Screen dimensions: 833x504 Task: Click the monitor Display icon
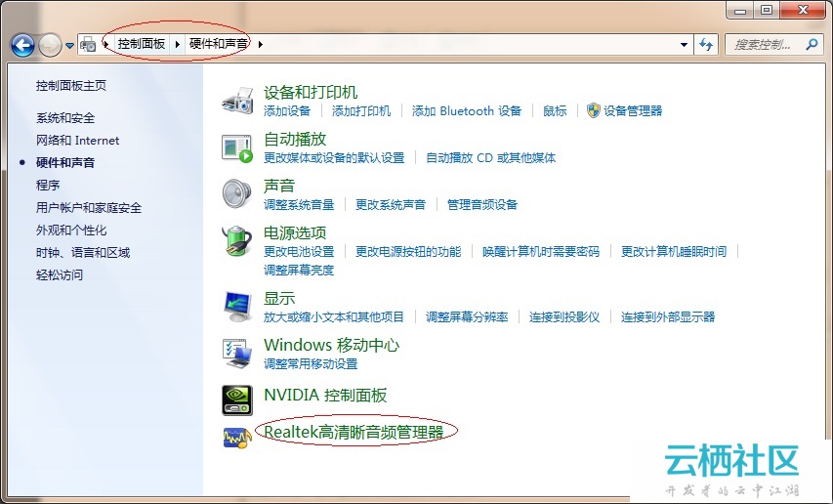pyautogui.click(x=237, y=307)
